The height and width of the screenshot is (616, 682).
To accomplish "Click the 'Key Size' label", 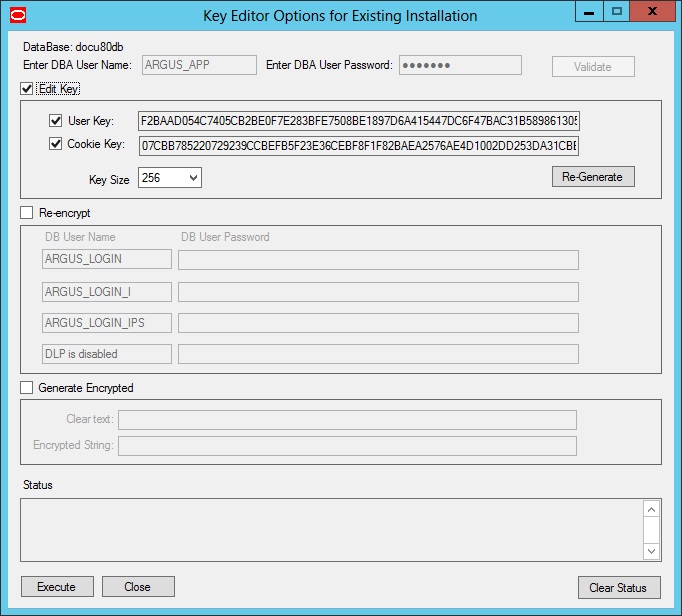I will (x=109, y=180).
